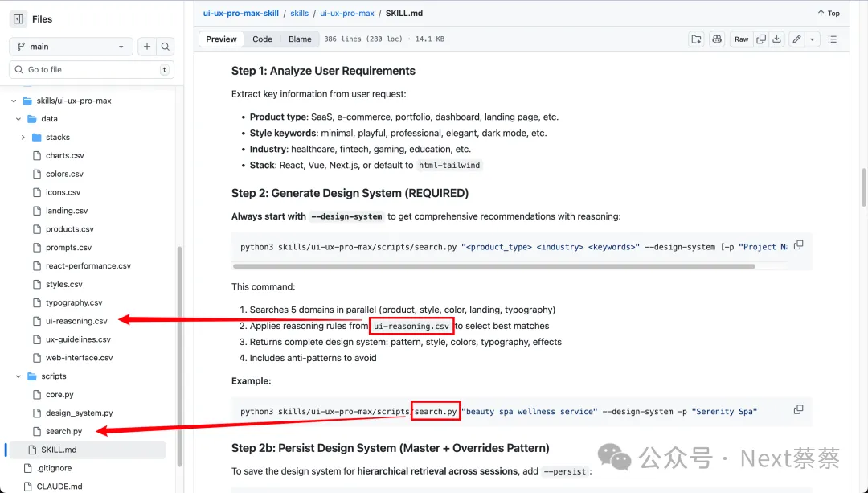Switch to the Code tab
This screenshot has height=493, width=868.
(x=262, y=39)
